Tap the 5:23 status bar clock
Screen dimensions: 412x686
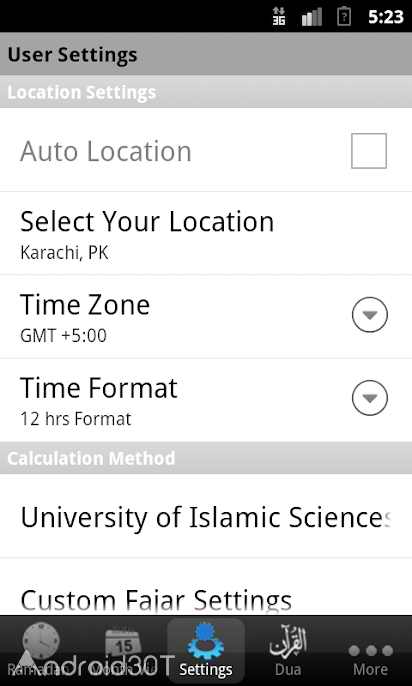point(385,17)
